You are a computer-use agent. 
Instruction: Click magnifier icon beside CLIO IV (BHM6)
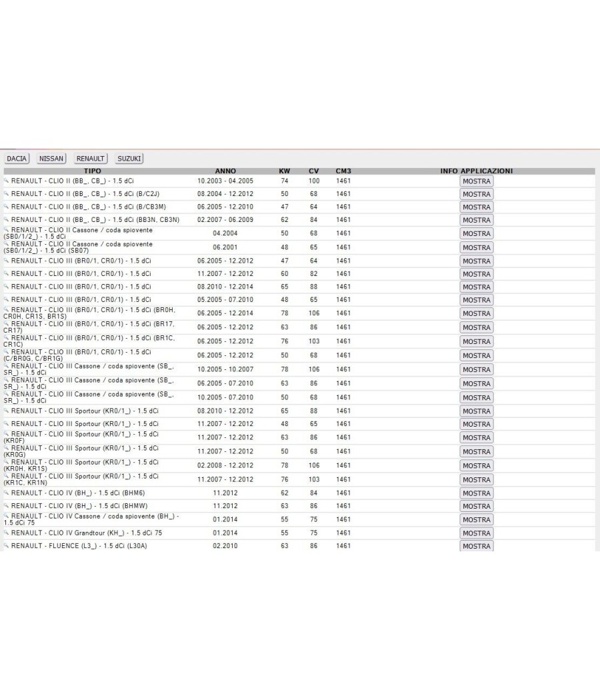click(6, 493)
